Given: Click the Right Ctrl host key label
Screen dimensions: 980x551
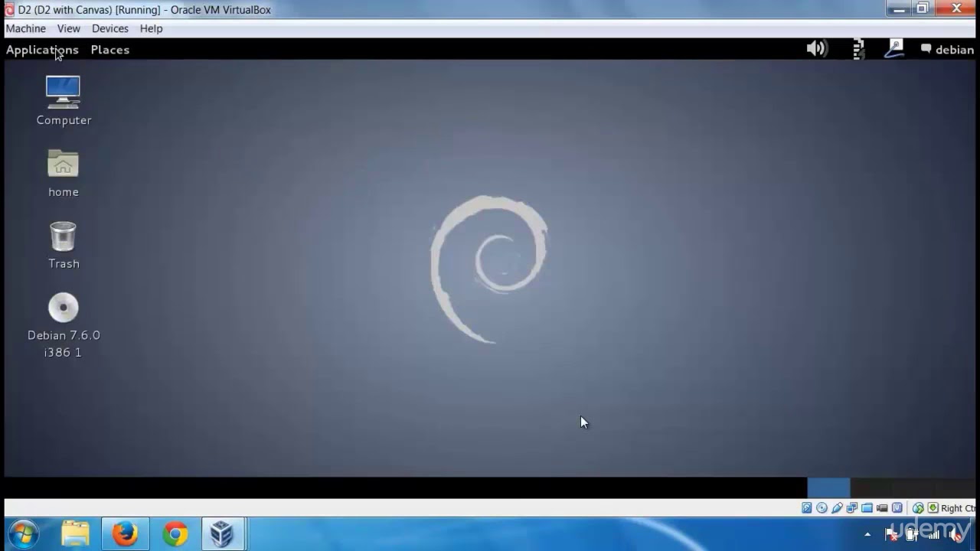Looking at the screenshot, I should (x=958, y=508).
